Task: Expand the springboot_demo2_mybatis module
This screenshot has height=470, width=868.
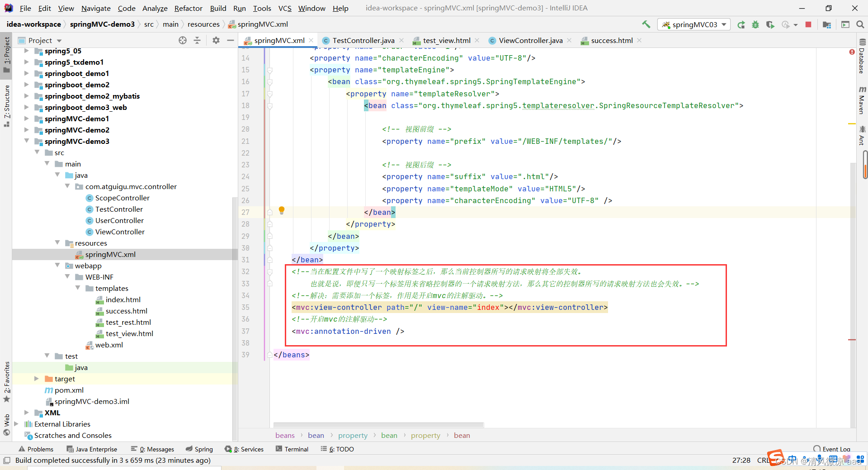Action: [26, 96]
